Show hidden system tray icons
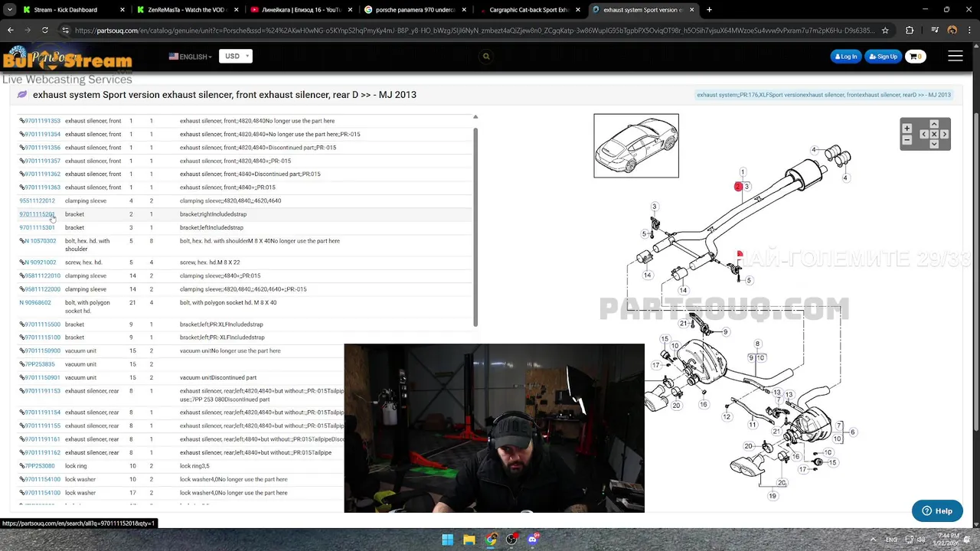 (873, 540)
